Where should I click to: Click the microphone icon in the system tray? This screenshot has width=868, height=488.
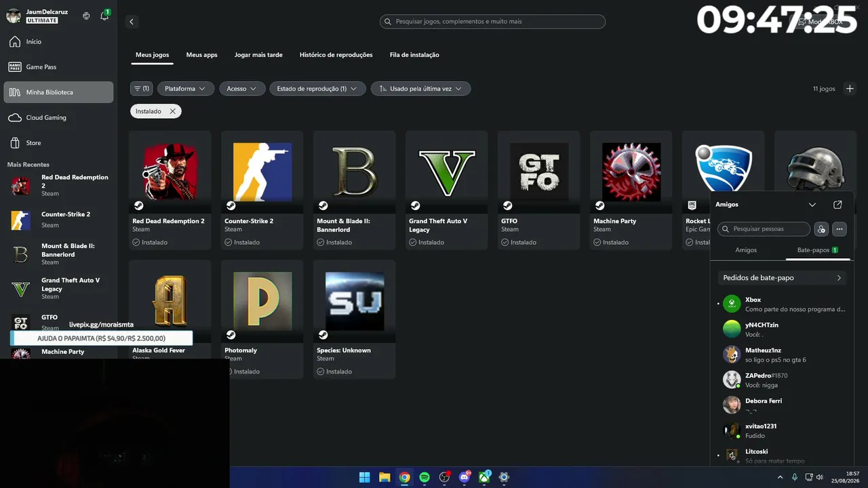click(795, 477)
